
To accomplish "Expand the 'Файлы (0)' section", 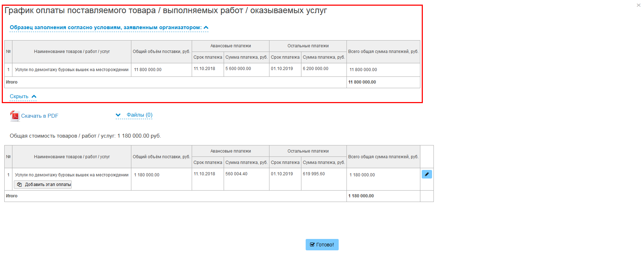I will click(x=134, y=115).
